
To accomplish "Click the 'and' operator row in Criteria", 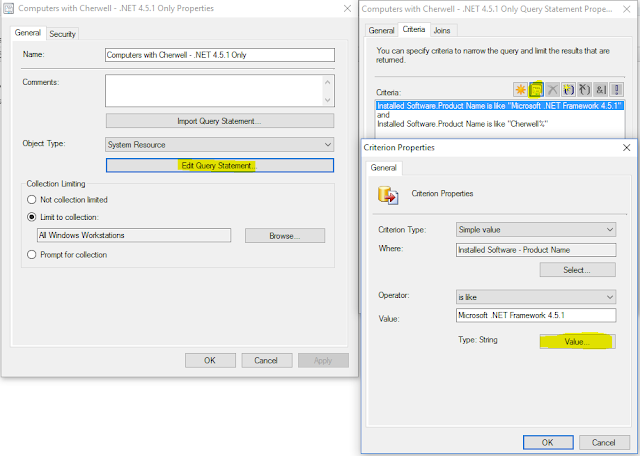I will 500,115.
